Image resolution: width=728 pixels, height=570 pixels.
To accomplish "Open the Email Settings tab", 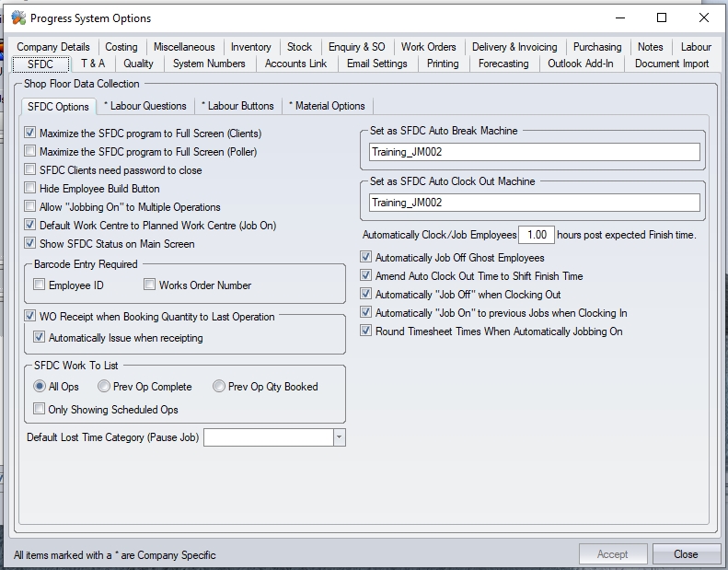I will click(376, 64).
